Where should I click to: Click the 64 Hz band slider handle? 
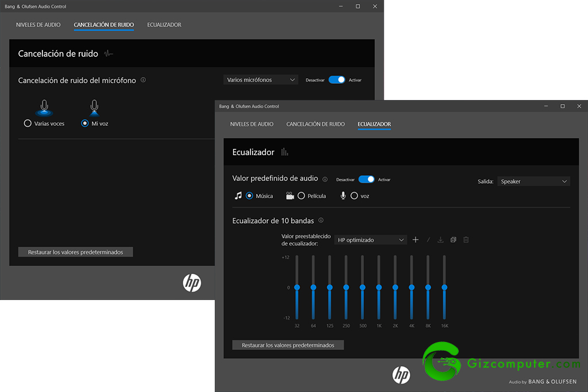(x=313, y=287)
